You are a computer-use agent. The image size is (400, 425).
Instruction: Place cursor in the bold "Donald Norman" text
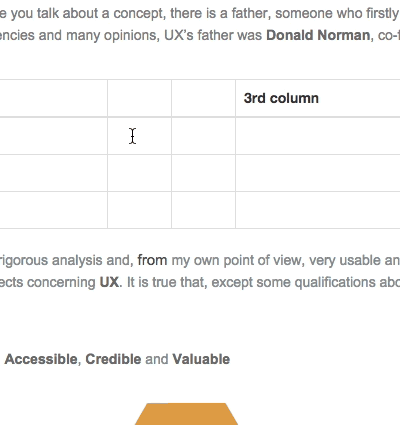pos(318,35)
